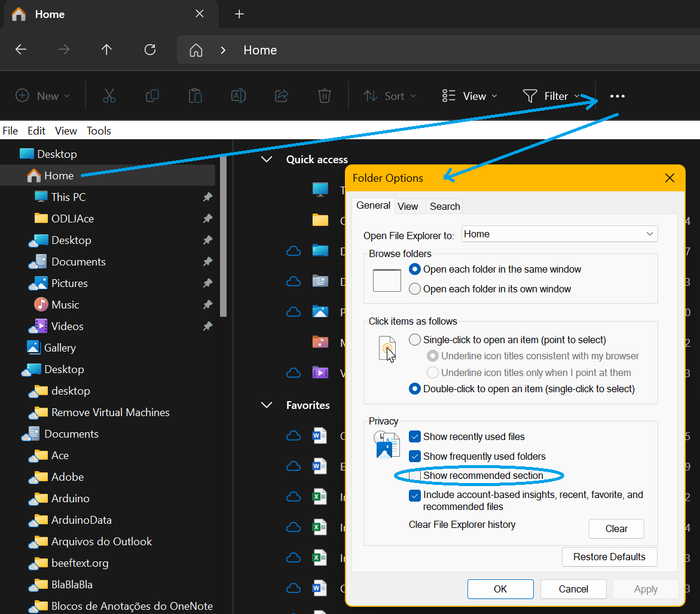Screen dimensions: 700x614
Task: Open the See more three-dots menu
Action: [x=617, y=96]
